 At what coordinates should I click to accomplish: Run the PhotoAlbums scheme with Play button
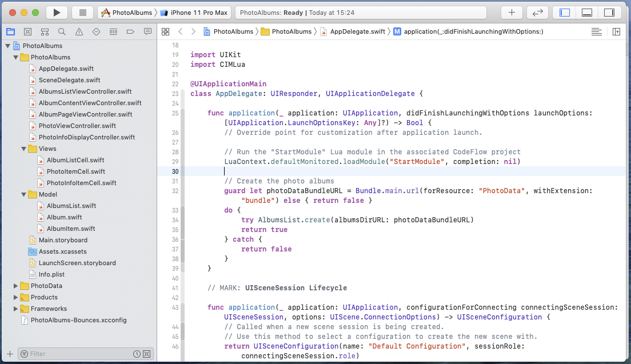[57, 13]
